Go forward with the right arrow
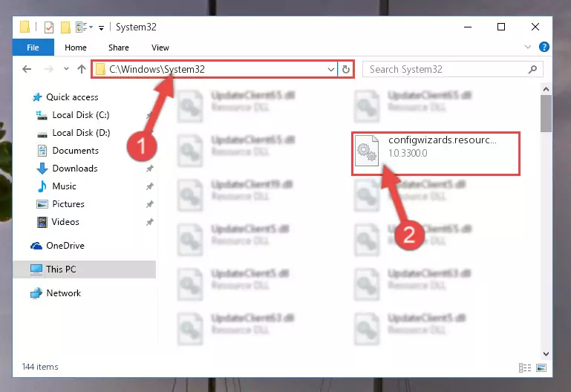Viewport: 571px width, 392px height. pyautogui.click(x=48, y=69)
